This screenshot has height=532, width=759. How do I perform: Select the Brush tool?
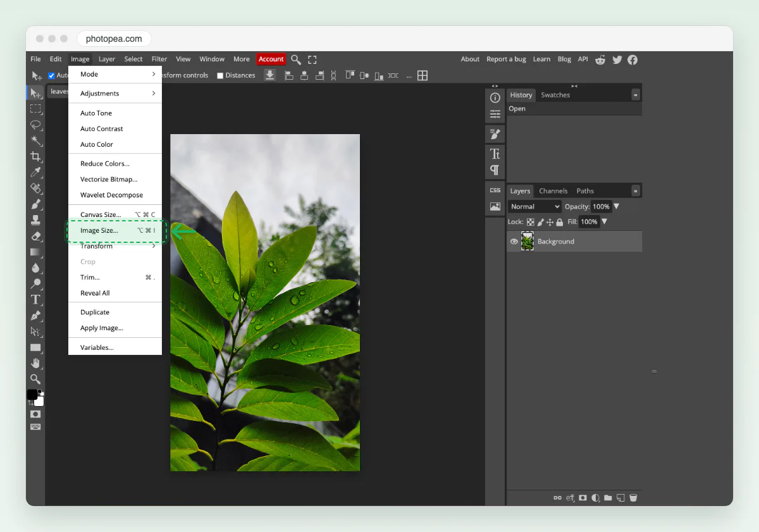[x=36, y=204]
